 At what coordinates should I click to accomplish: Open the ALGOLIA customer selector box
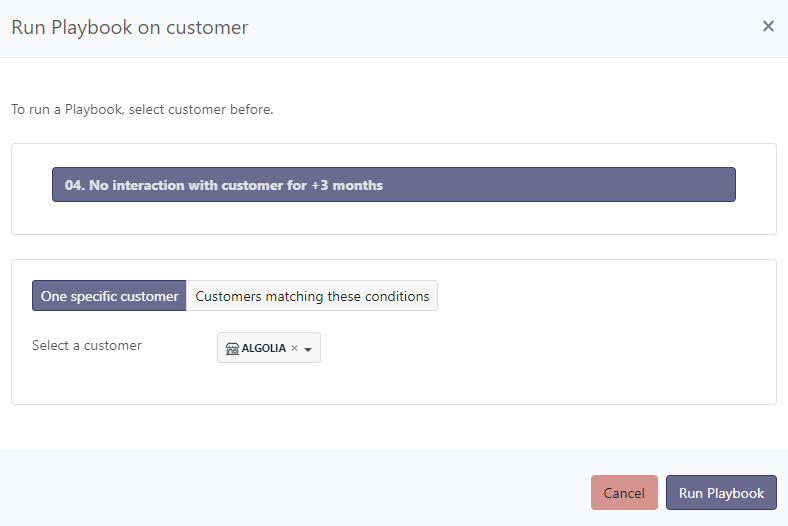(268, 348)
